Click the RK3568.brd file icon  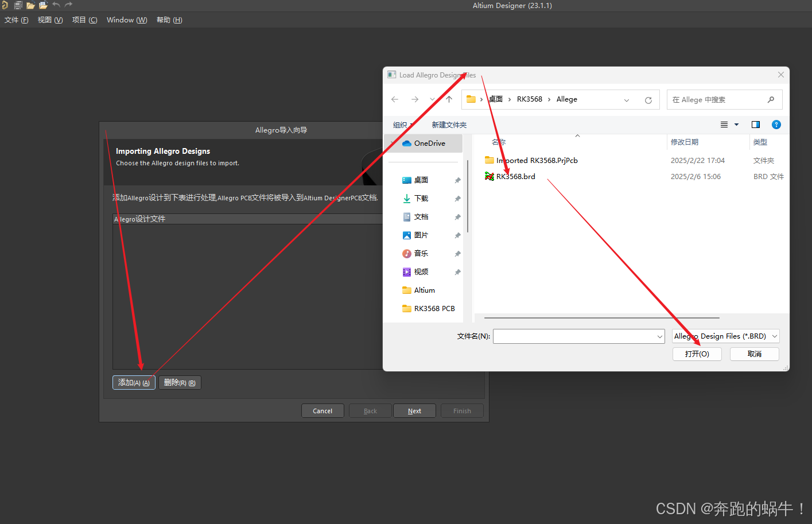click(x=489, y=177)
